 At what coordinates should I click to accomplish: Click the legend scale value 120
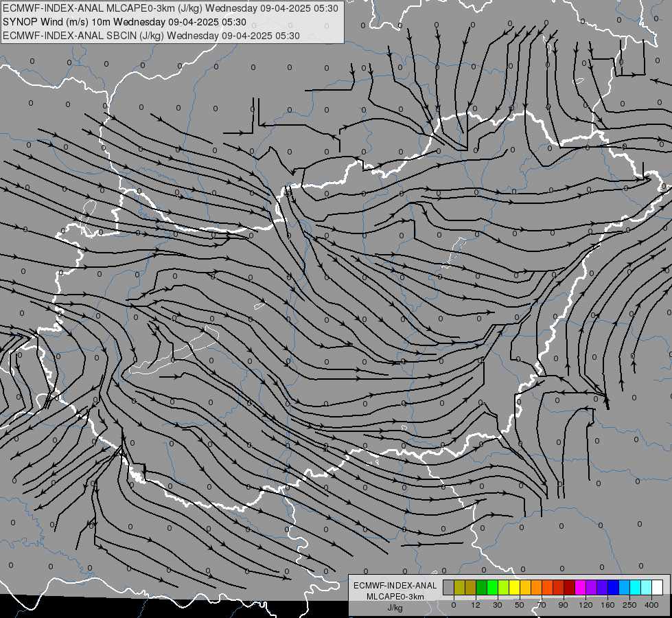(586, 605)
